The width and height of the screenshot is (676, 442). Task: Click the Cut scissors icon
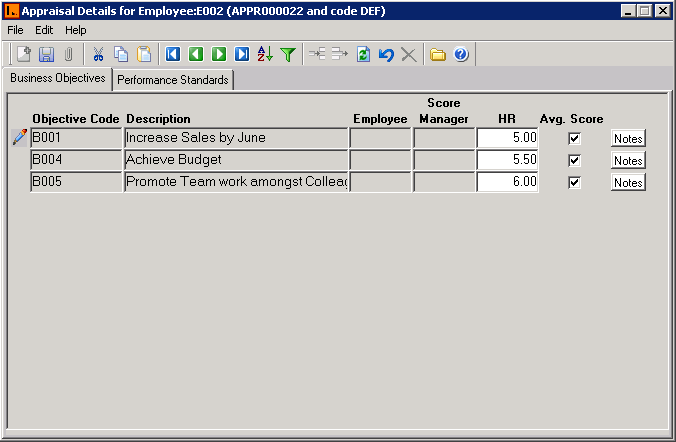click(98, 55)
